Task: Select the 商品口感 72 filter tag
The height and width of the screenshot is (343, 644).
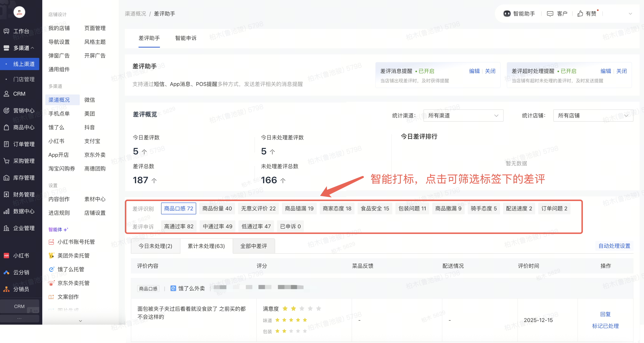Action: pyautogui.click(x=179, y=208)
